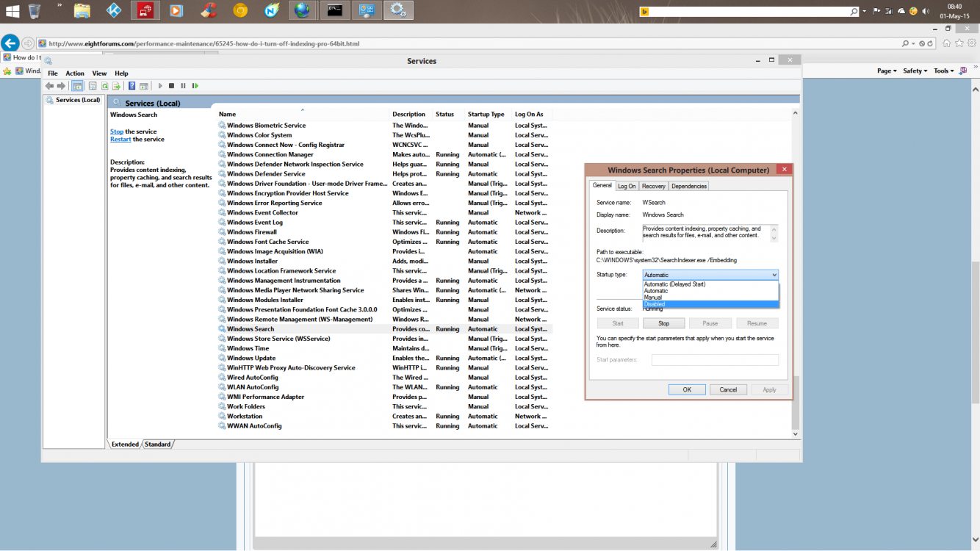Image resolution: width=980 pixels, height=551 pixels.
Task: Sort by the Startup Type column header
Action: pos(489,114)
